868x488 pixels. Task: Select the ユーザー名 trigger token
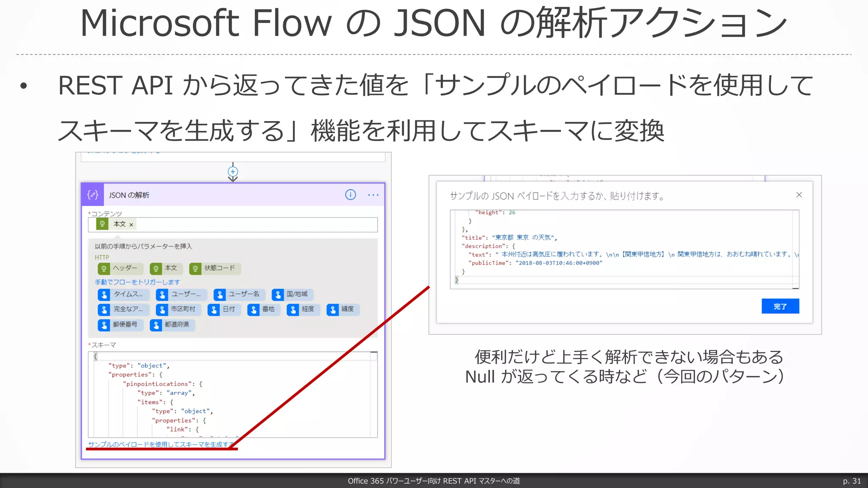pyautogui.click(x=239, y=294)
